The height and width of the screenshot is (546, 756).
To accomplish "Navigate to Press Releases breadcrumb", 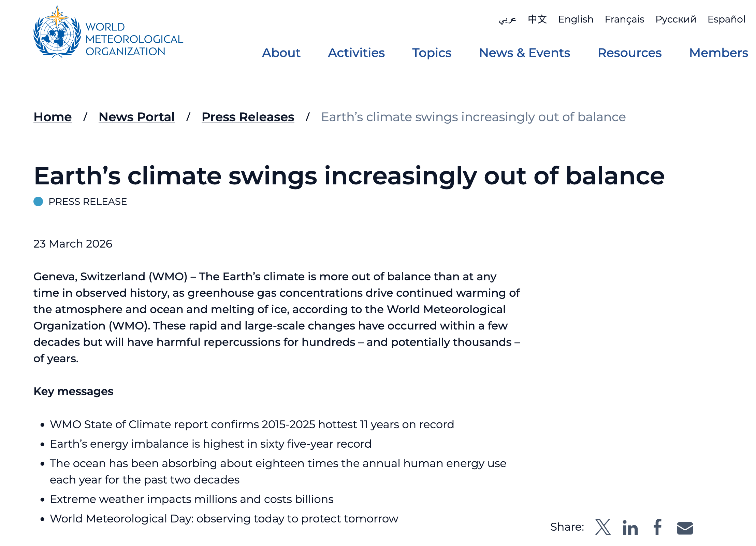I will [248, 117].
